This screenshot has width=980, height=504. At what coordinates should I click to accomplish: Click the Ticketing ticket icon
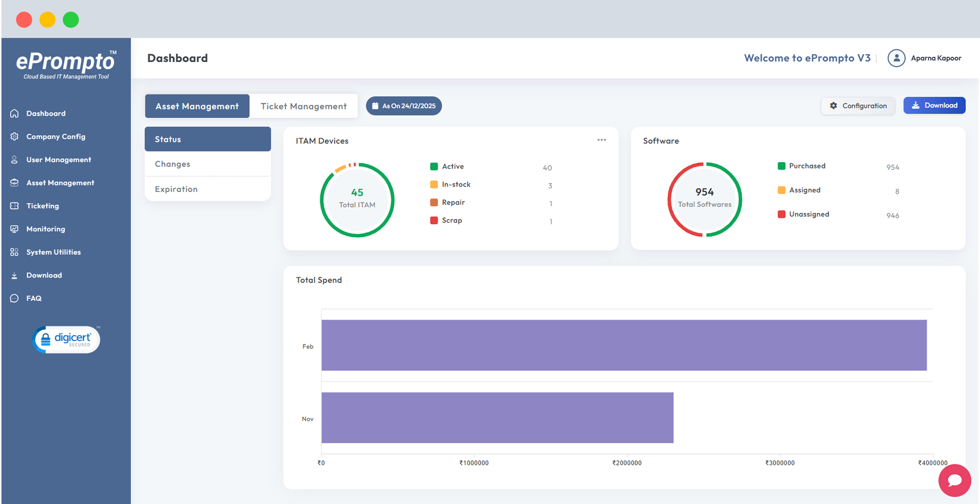[x=14, y=206]
